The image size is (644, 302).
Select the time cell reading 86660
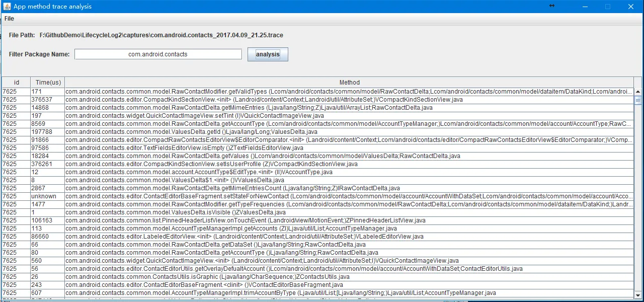(x=47, y=237)
